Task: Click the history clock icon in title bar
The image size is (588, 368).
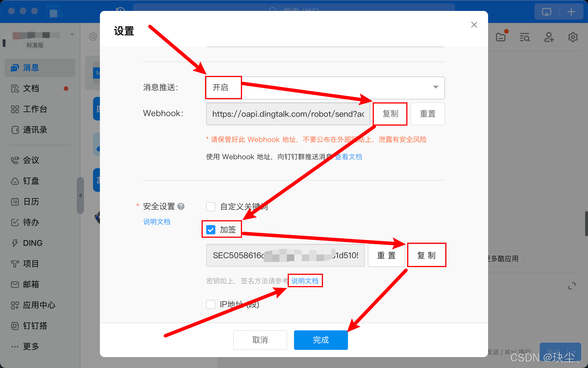Action: click(x=120, y=10)
